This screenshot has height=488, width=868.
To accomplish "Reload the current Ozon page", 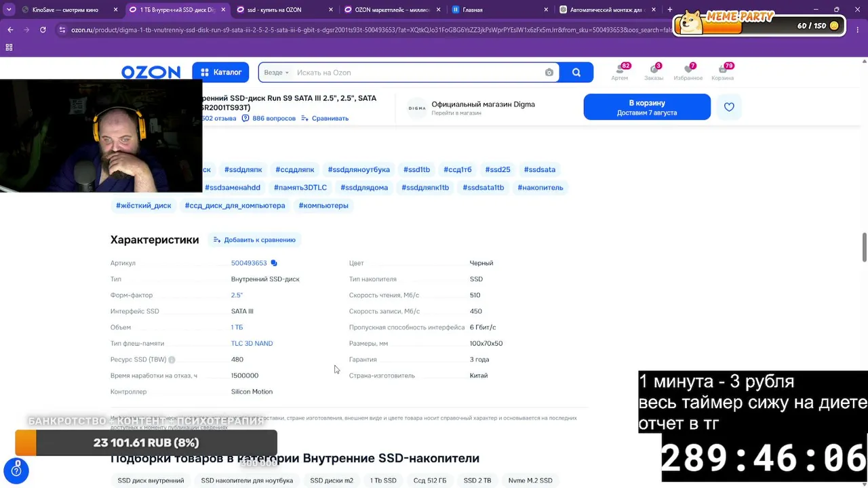I will [x=43, y=30].
